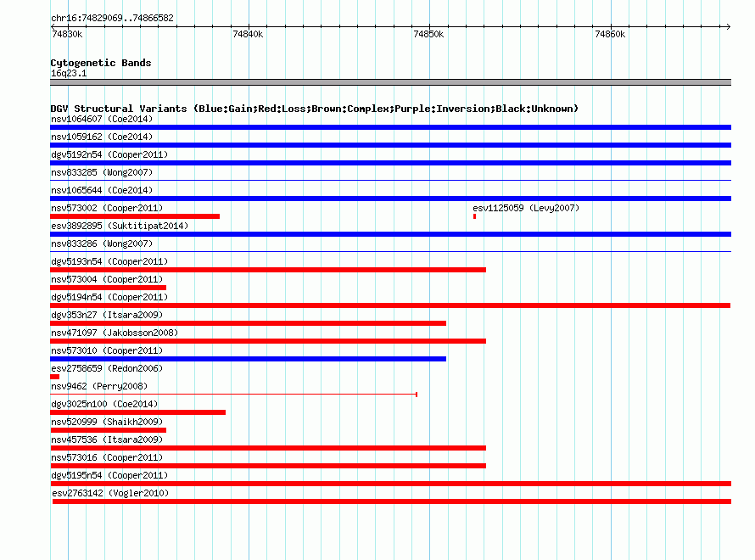Select the tiny esv2758659 (Redon2006) red block
755x560 pixels.
click(x=55, y=377)
